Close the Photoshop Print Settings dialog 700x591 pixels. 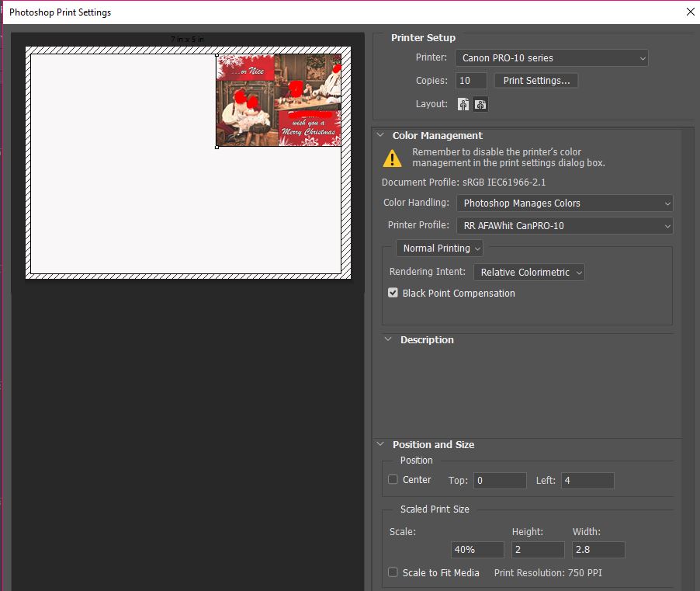coord(690,12)
